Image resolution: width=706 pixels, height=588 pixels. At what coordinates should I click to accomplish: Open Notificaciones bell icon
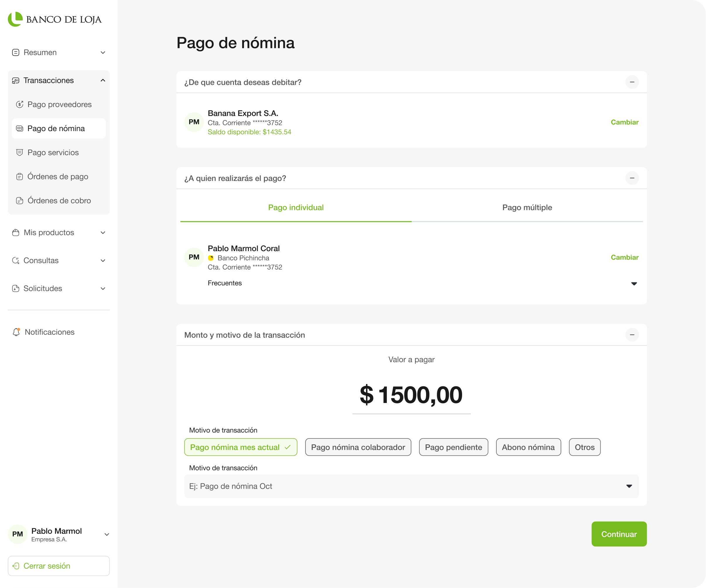pos(16,332)
